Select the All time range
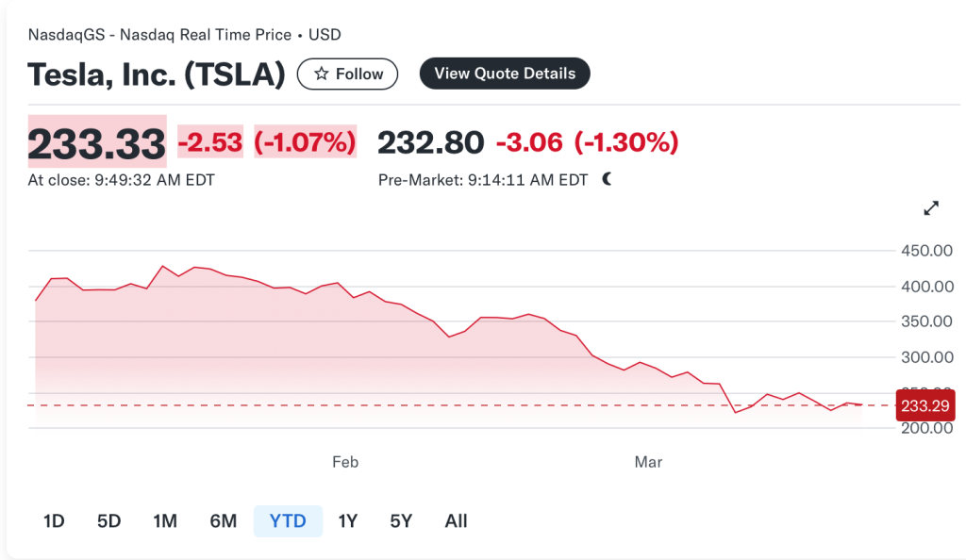 [456, 520]
